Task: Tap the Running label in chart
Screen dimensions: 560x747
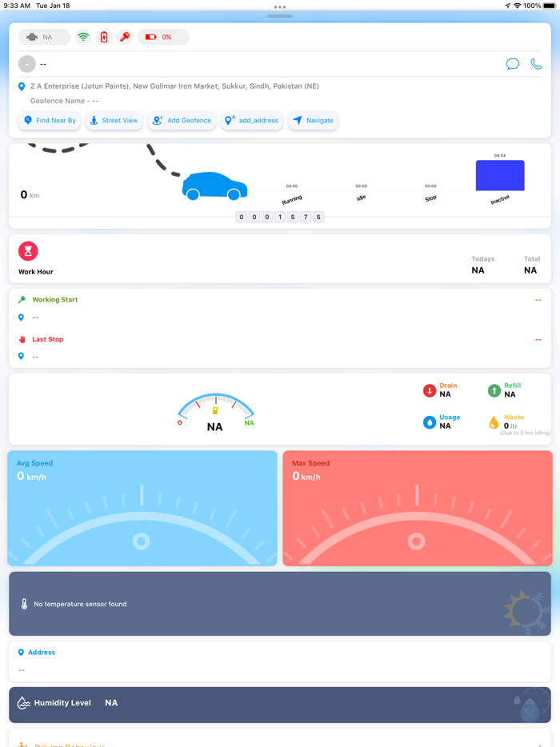Action: [x=292, y=200]
